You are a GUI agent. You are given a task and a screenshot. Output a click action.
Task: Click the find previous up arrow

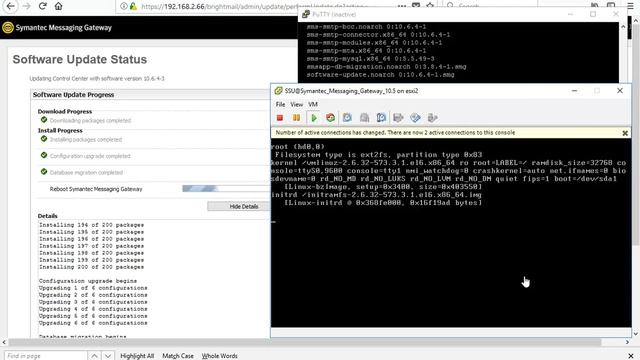pos(94,356)
